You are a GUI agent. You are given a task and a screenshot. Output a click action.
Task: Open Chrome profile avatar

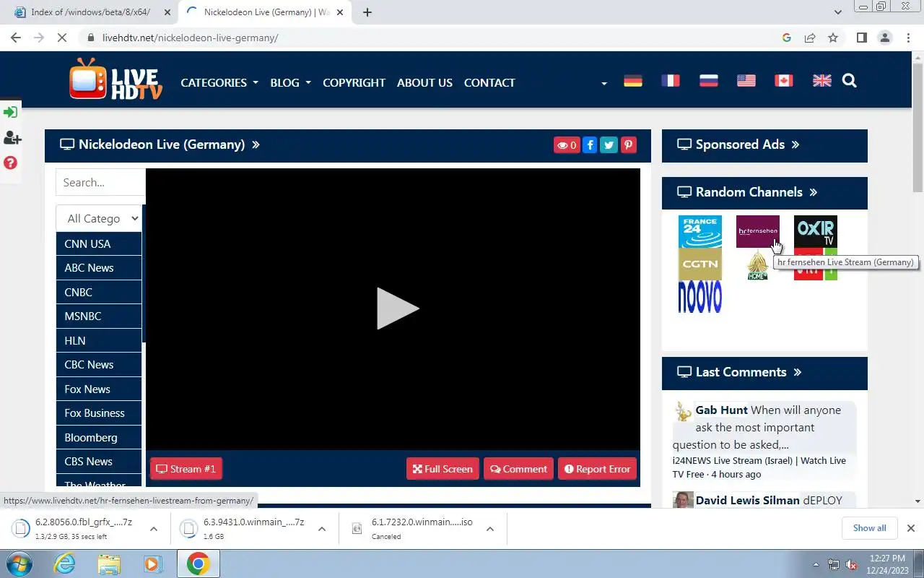coord(885,38)
